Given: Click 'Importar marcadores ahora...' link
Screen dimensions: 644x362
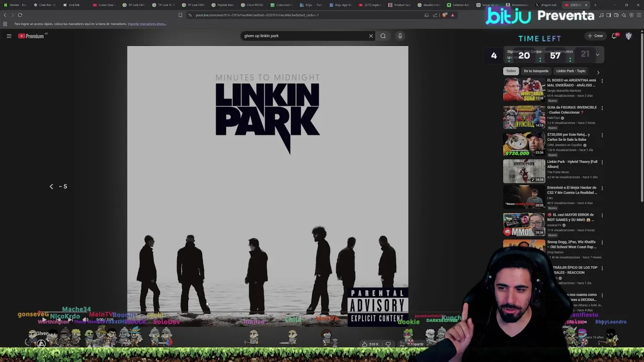Looking at the screenshot, I should coord(147,24).
